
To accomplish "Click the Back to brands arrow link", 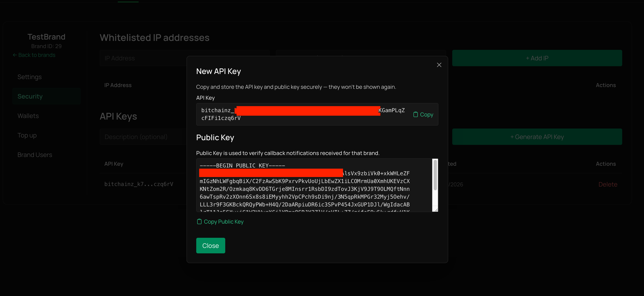I will pyautogui.click(x=34, y=55).
